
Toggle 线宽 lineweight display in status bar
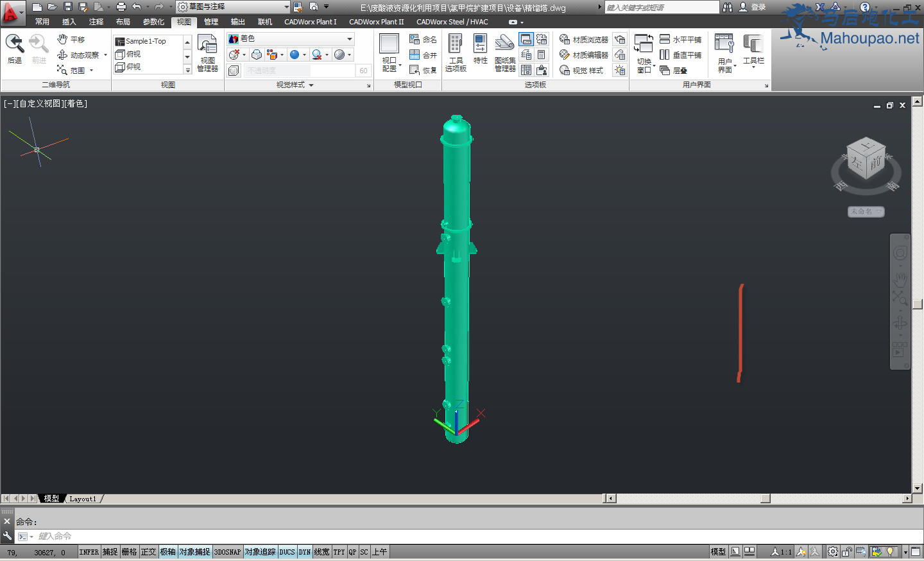pyautogui.click(x=321, y=552)
